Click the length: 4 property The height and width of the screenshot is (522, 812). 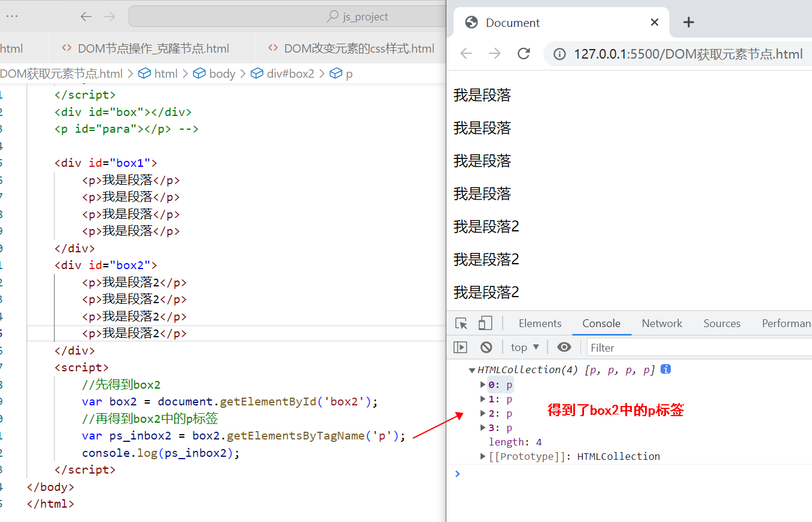pyautogui.click(x=515, y=442)
